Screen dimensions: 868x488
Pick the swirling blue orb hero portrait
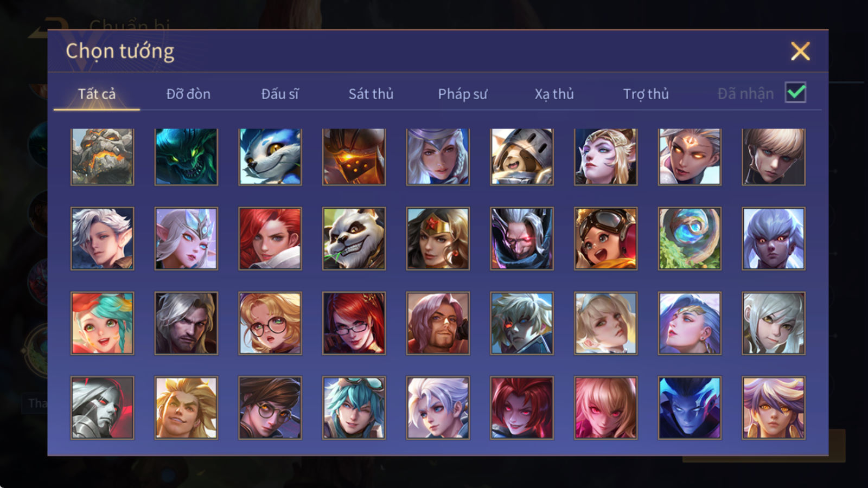click(x=690, y=239)
